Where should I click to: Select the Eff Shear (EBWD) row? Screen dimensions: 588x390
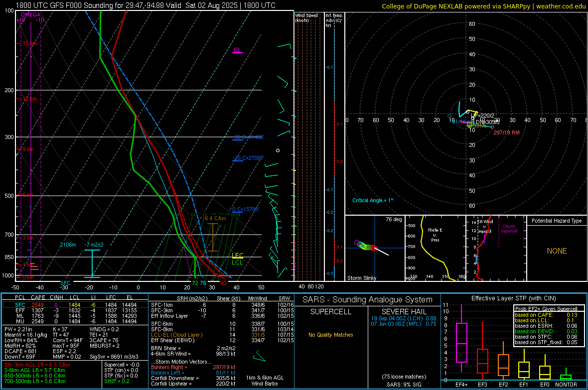(222, 341)
